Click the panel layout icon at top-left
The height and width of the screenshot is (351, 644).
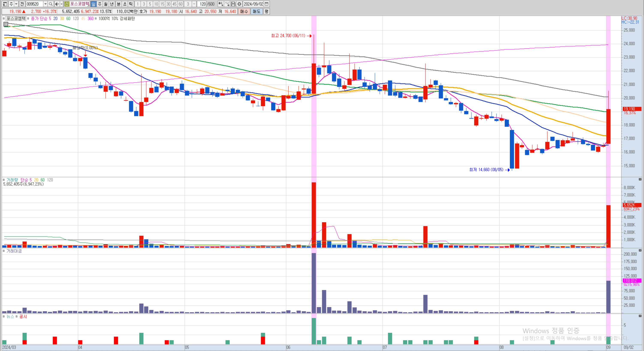point(5,4)
